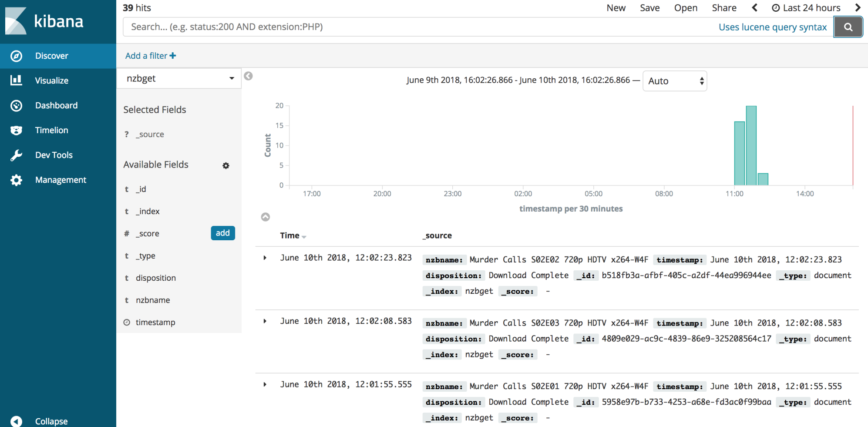Open the Visualize bar chart icon
868x427 pixels.
click(16, 80)
